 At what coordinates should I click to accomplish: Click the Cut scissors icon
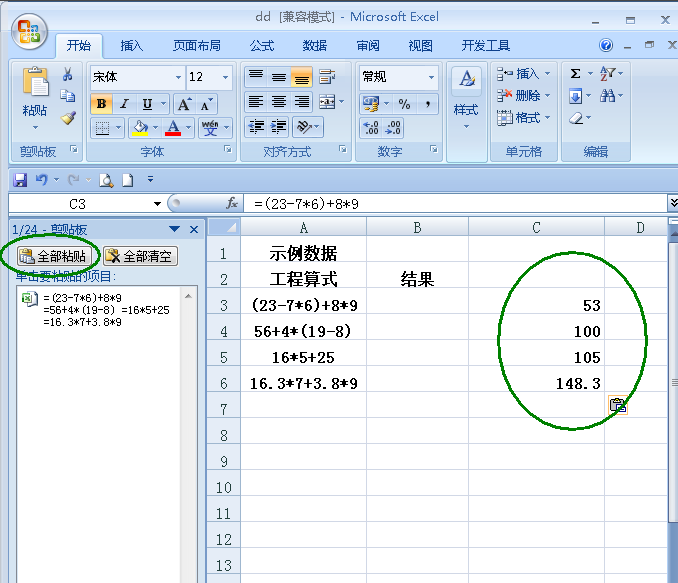68,74
